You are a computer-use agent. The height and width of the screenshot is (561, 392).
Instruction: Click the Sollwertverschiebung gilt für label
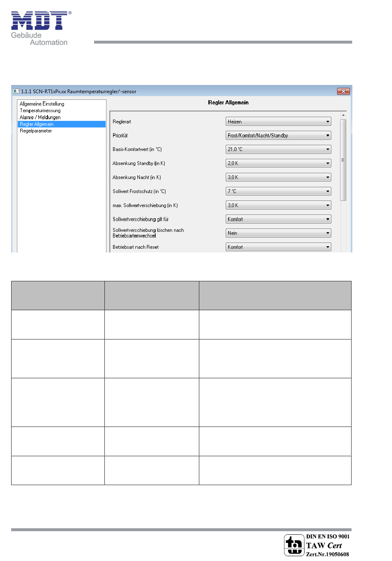pos(141,219)
